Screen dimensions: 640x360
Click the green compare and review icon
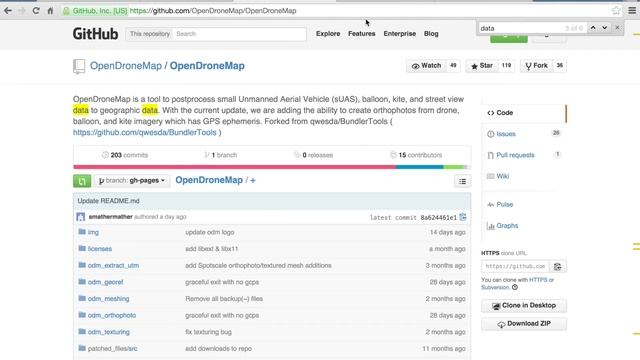[x=82, y=181]
